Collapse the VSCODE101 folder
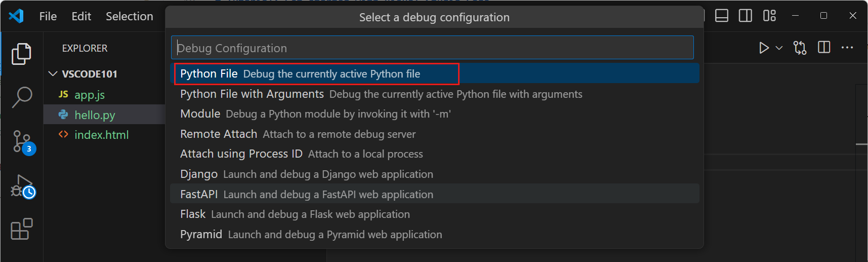868x262 pixels. point(53,74)
